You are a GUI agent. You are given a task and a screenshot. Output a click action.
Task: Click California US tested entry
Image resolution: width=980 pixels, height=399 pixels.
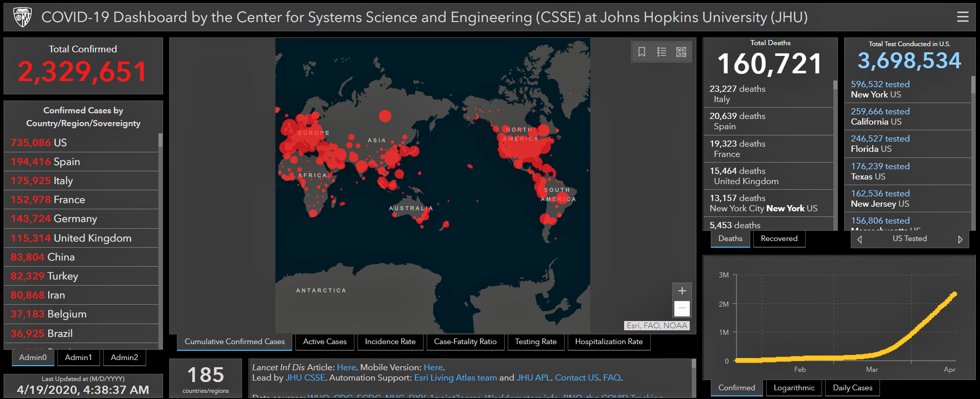[x=908, y=116]
